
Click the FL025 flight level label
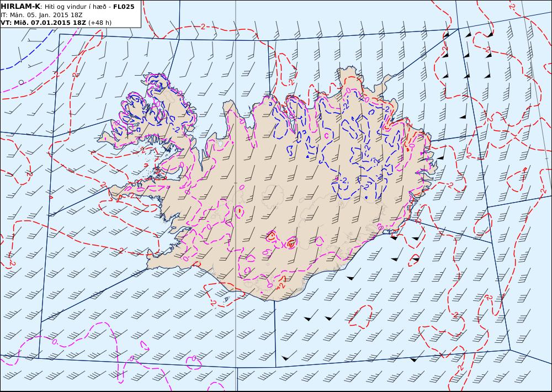124,7
